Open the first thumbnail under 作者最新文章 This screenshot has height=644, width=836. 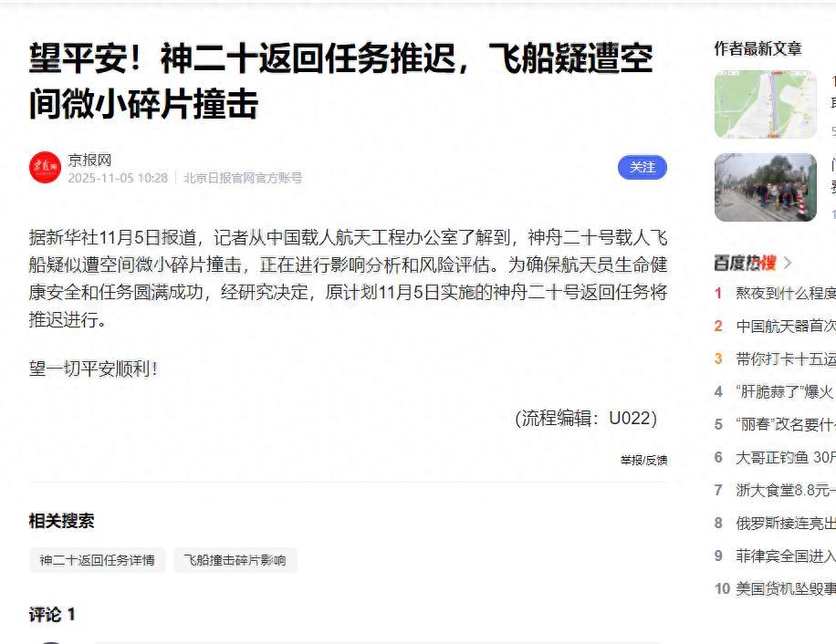click(765, 104)
